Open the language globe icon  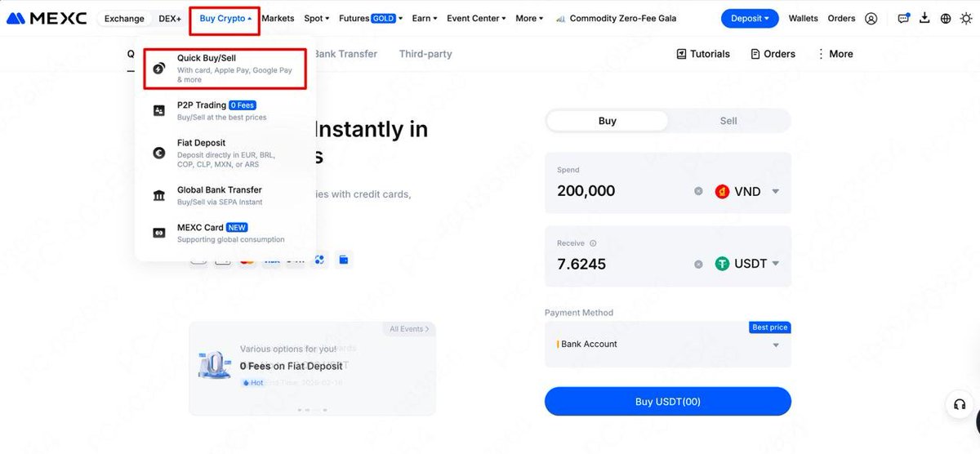946,18
